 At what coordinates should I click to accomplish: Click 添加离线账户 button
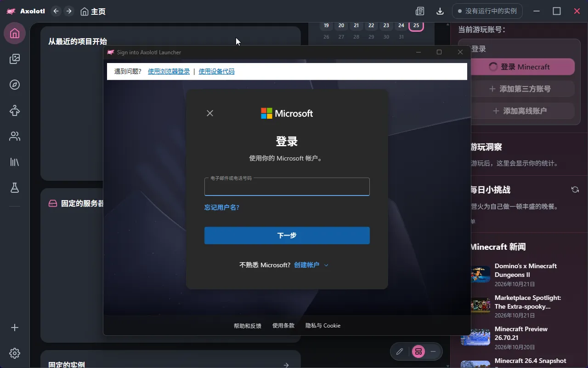524,111
